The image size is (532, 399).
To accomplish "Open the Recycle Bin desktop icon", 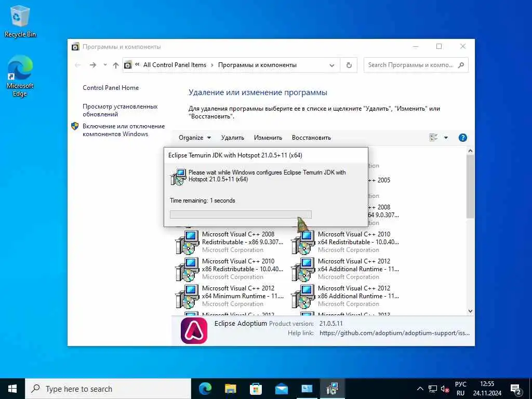I will 20,21.
